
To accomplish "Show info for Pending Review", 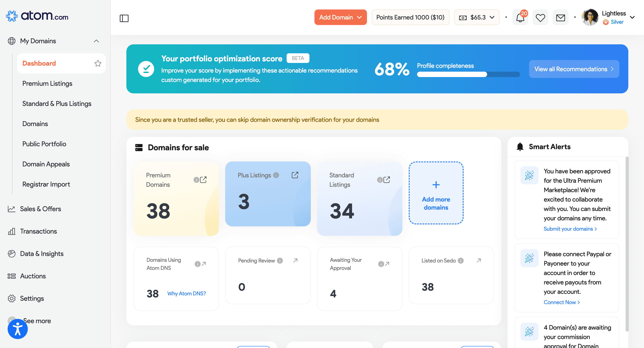I will click(x=280, y=261).
